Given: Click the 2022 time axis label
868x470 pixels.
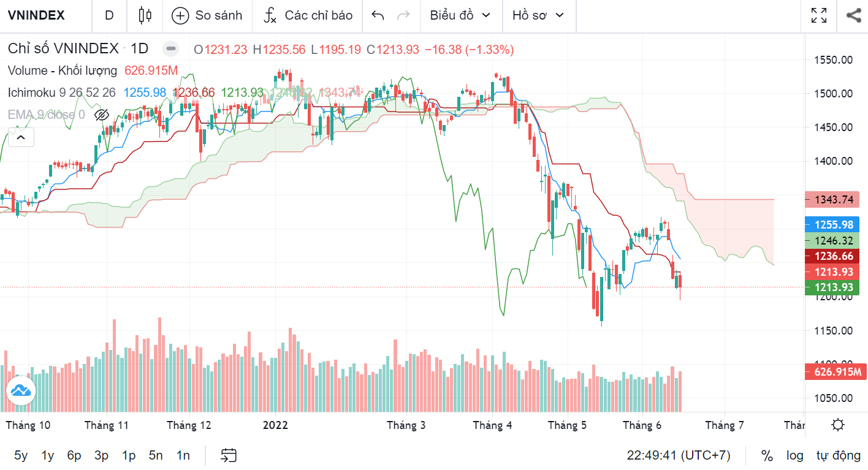Looking at the screenshot, I should coord(275,425).
